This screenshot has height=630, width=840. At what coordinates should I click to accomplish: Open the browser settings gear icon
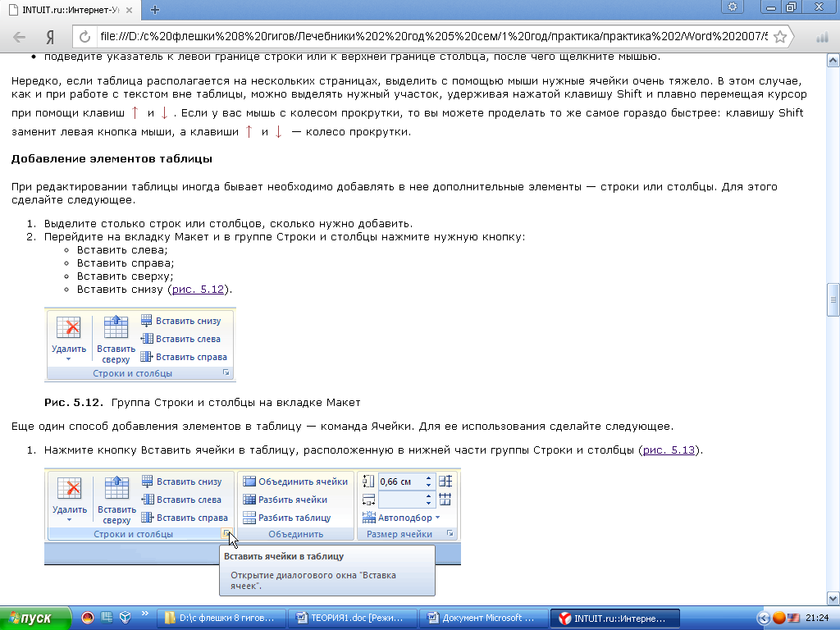[733, 7]
